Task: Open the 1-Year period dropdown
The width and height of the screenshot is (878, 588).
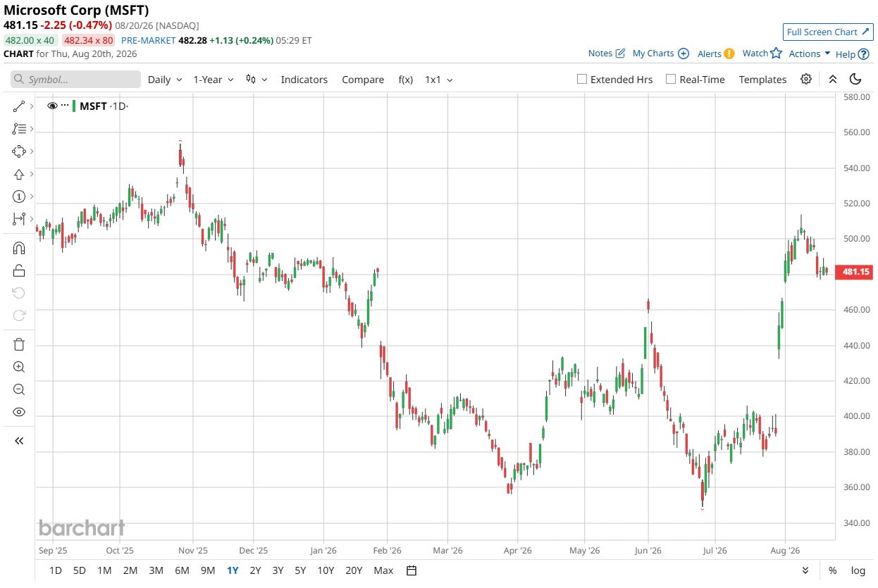Action: [x=213, y=80]
